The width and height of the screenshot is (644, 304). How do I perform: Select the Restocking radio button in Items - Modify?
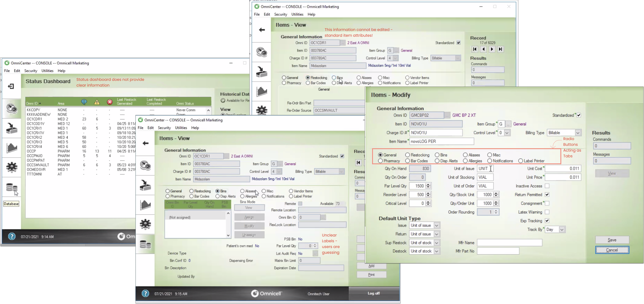pos(408,155)
